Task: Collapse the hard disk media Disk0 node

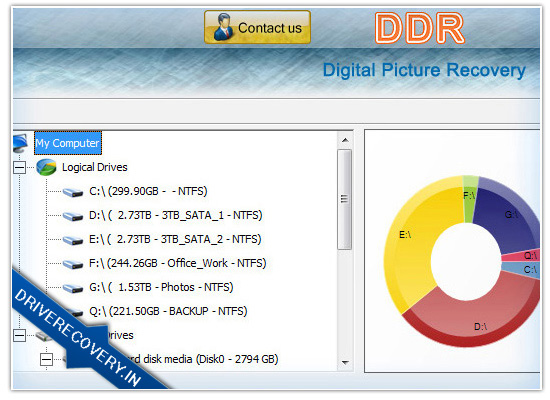Action: pos(46,359)
